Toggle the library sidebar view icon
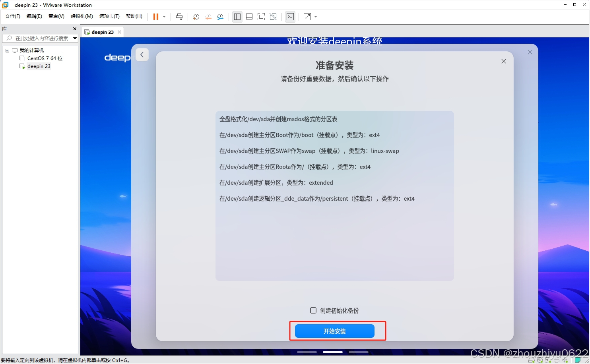This screenshot has width=590, height=364. (237, 17)
